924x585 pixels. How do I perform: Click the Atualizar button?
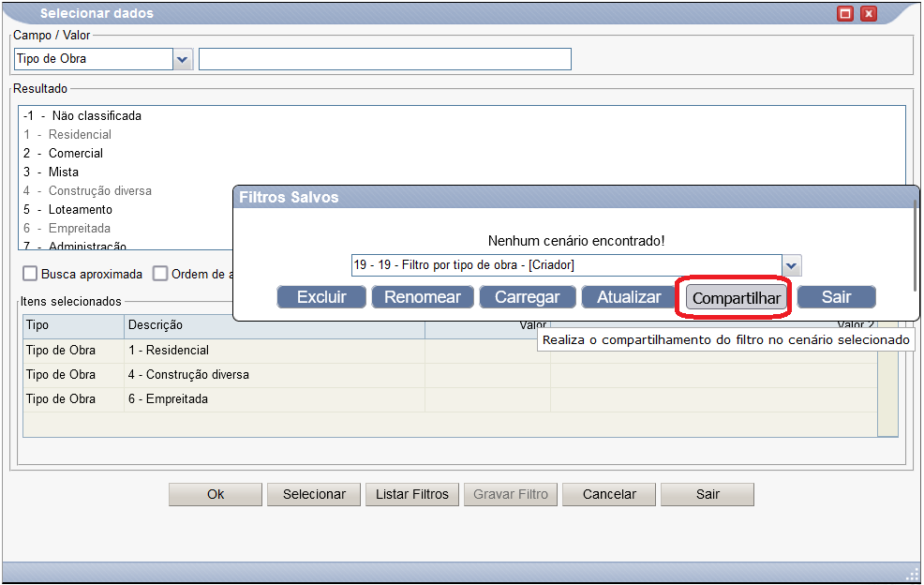[629, 296]
